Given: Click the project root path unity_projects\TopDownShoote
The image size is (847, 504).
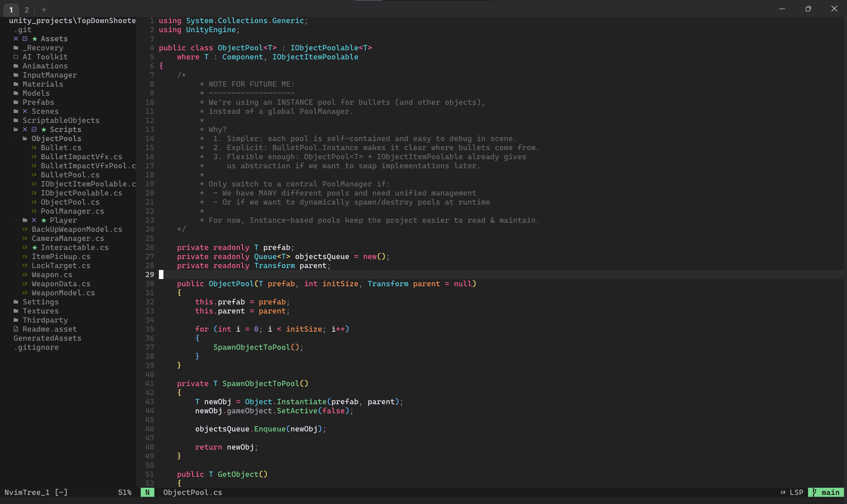Looking at the screenshot, I should coord(72,21).
